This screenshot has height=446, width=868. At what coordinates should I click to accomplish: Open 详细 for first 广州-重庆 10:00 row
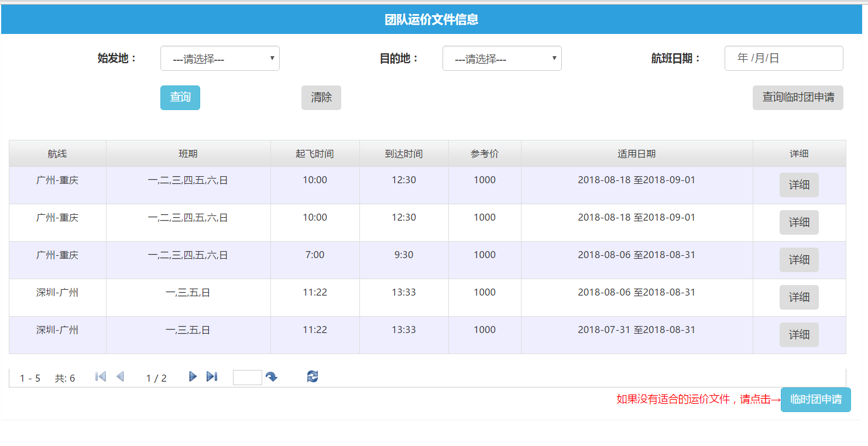pos(799,185)
